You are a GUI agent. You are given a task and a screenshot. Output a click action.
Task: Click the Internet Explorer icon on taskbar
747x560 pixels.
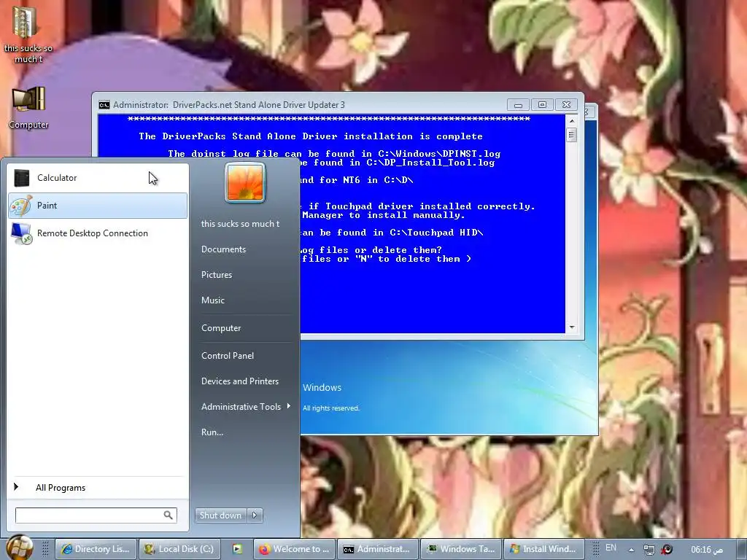(x=66, y=549)
